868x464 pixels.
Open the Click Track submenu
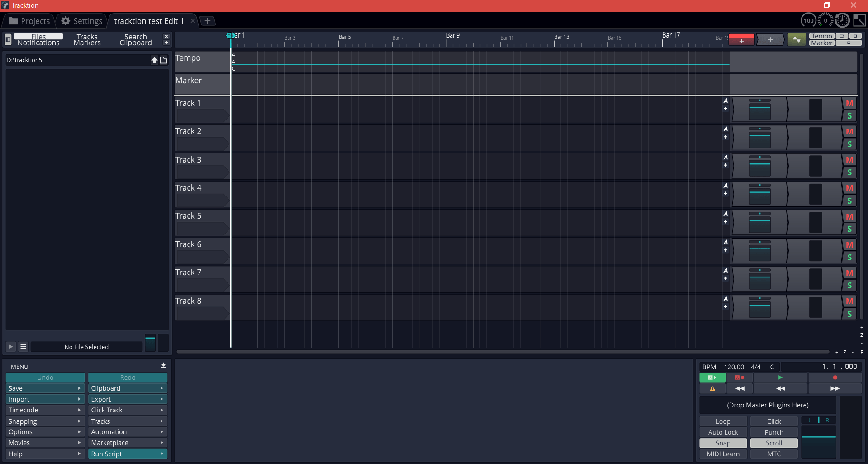[128, 410]
